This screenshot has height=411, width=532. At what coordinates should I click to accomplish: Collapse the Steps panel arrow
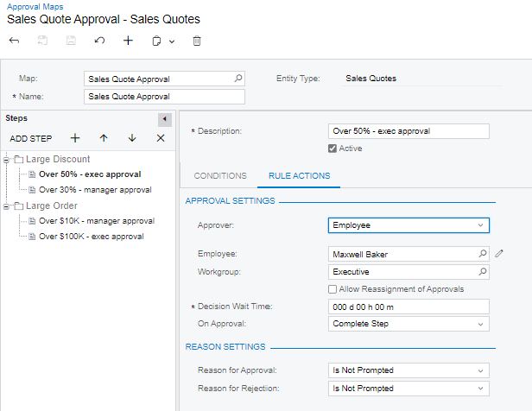165,119
